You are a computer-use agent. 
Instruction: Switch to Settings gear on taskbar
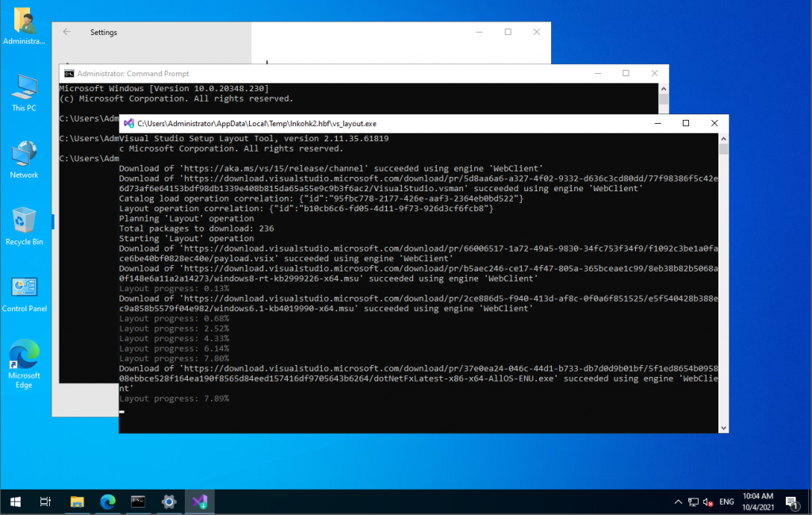(x=169, y=502)
